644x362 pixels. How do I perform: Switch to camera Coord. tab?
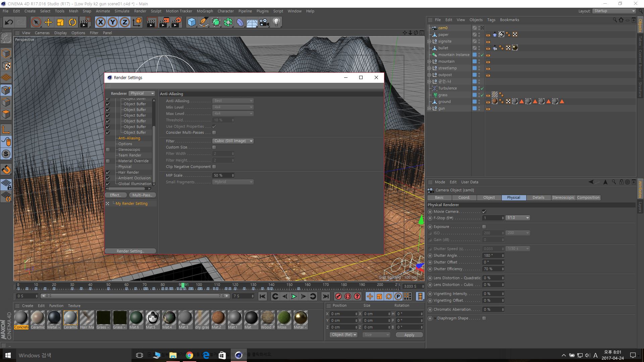tap(464, 198)
